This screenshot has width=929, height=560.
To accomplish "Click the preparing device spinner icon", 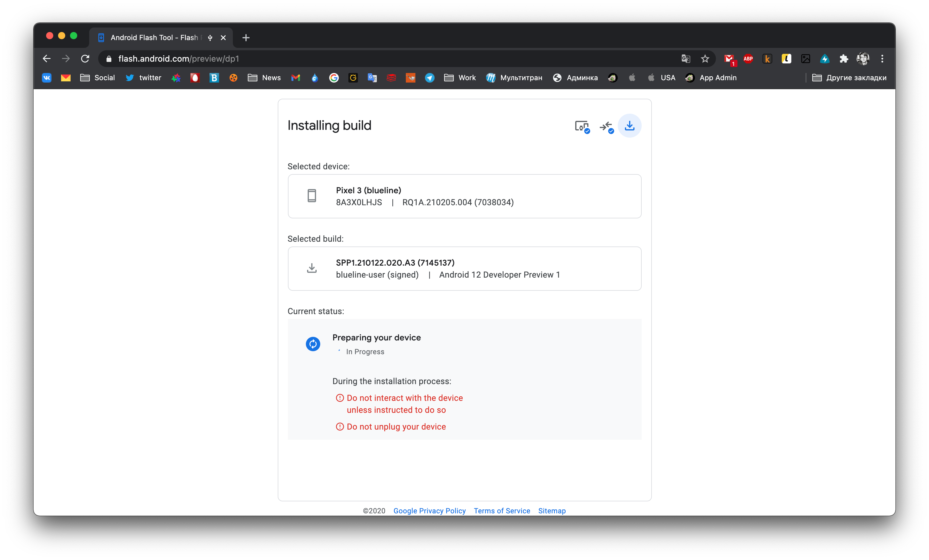I will pos(312,343).
